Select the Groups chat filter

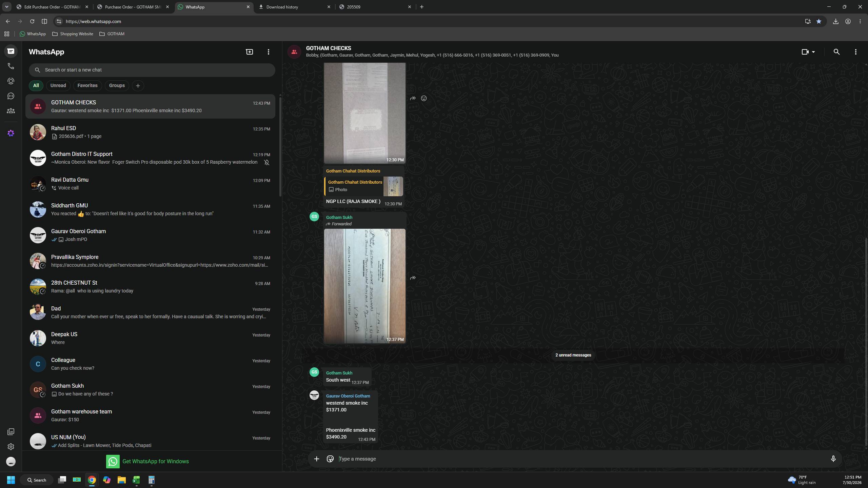[117, 85]
